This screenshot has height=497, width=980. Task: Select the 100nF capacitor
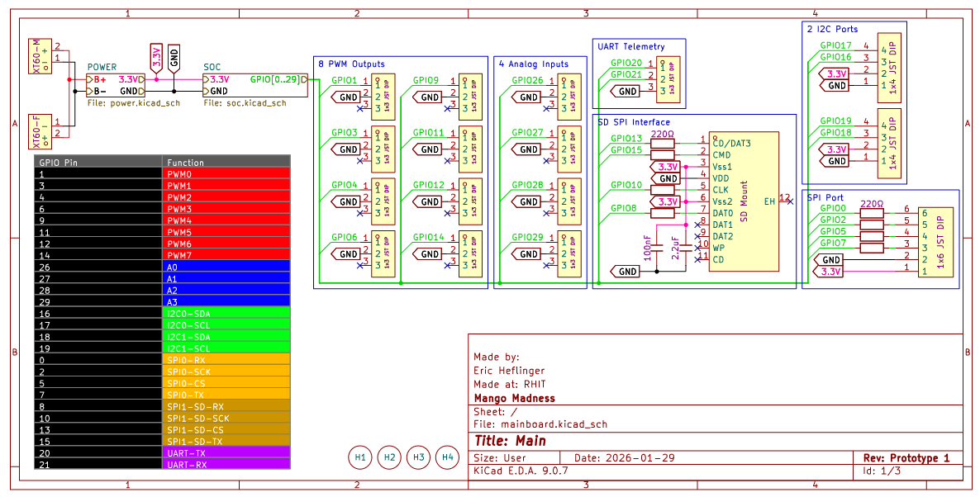[x=657, y=248]
